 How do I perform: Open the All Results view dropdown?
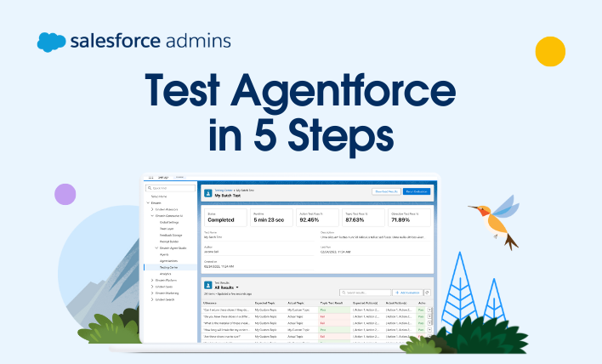237,287
